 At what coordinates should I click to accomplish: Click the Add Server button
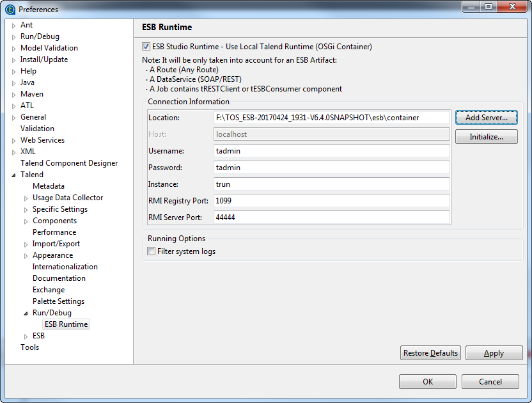(x=486, y=118)
